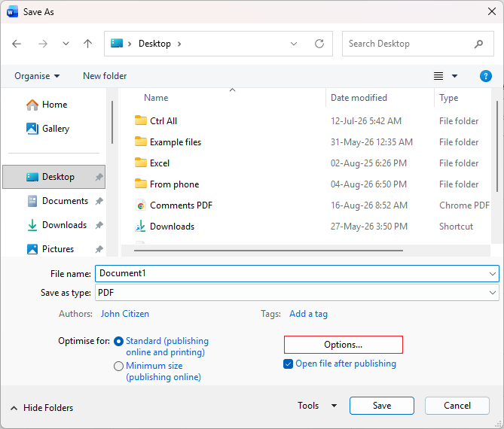
Task: Sort by the Type column header
Action: (449, 98)
